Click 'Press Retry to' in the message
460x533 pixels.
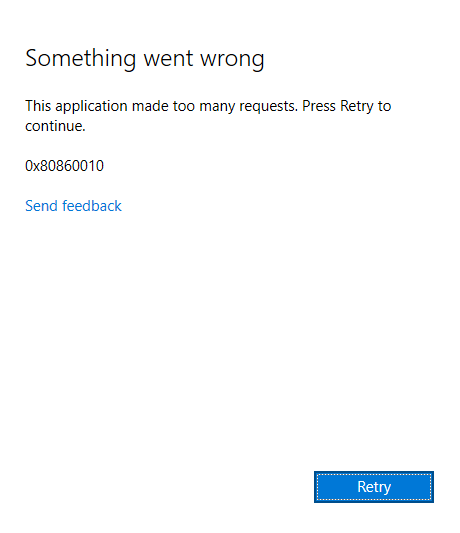pos(346,106)
